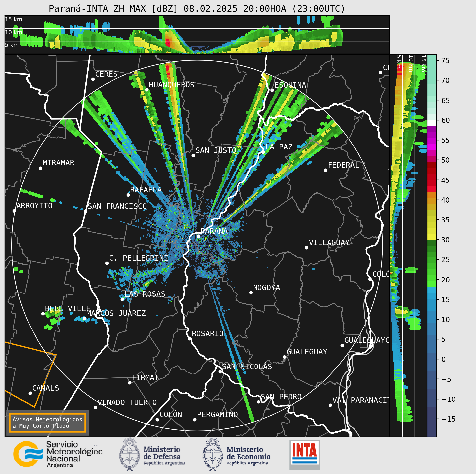
Task: Click the LA PAZ city label
Action: pyautogui.click(x=279, y=147)
